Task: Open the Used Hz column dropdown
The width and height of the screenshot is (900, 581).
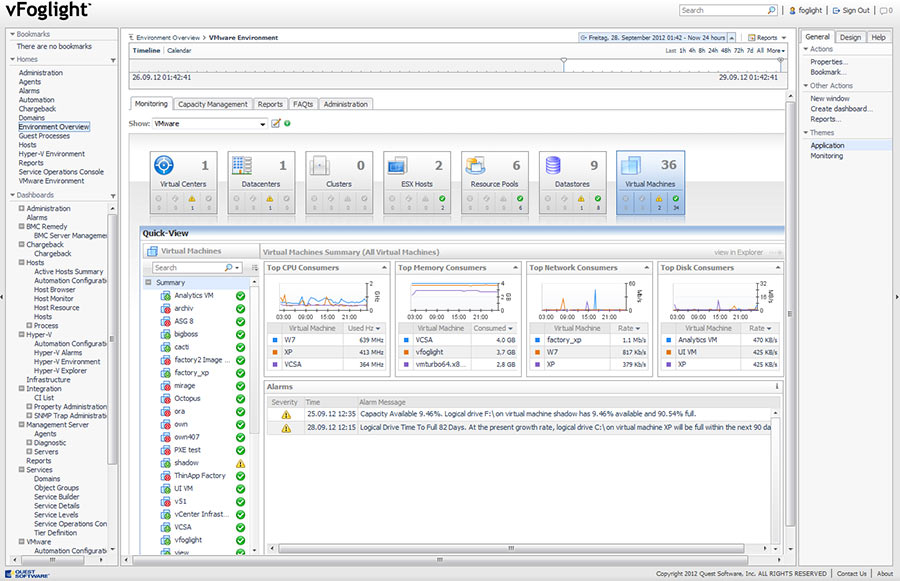Action: [x=378, y=328]
